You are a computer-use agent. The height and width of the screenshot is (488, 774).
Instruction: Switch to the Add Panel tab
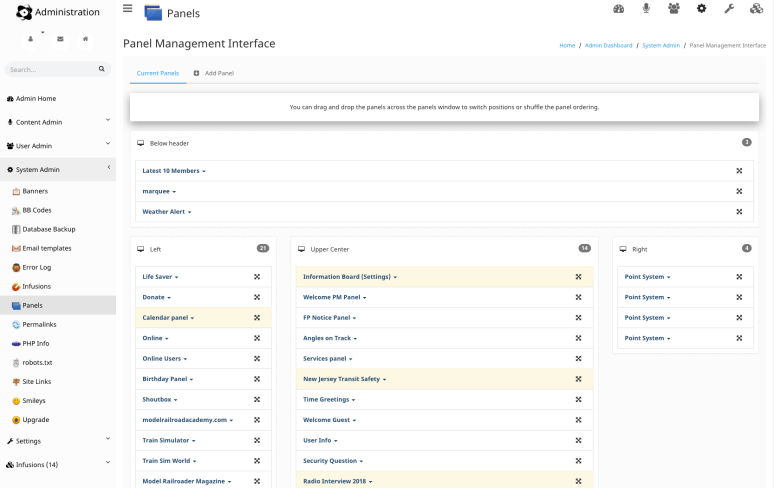[x=214, y=73]
